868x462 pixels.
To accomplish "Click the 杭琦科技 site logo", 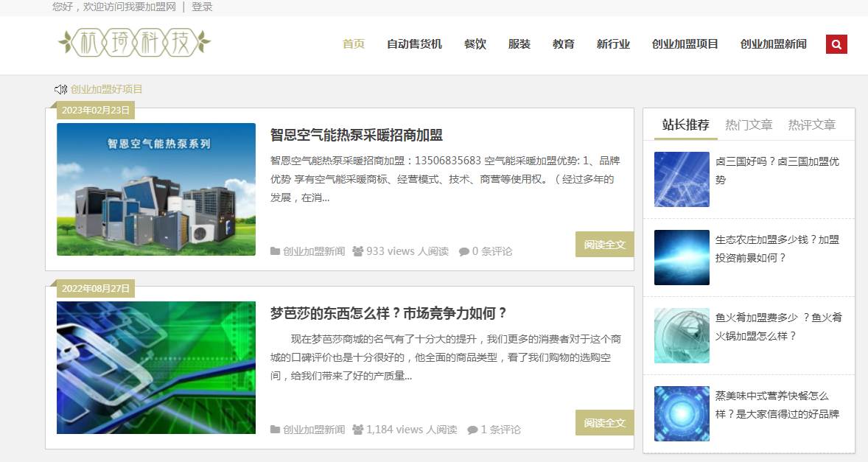I will tap(135, 43).
